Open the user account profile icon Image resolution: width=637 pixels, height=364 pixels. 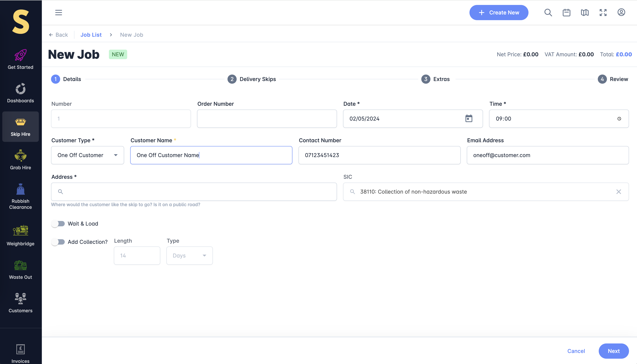click(621, 13)
